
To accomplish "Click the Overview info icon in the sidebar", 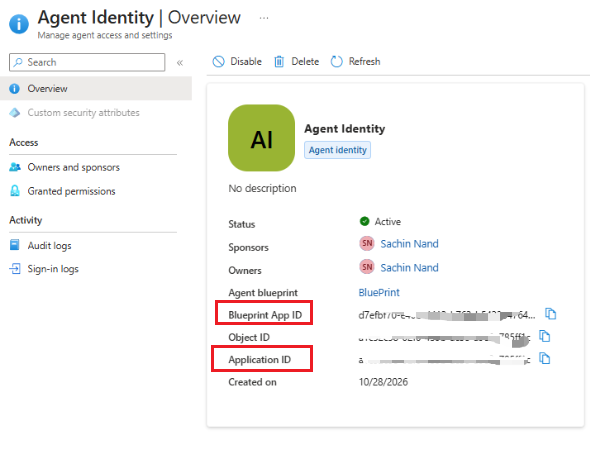I will [x=14, y=88].
